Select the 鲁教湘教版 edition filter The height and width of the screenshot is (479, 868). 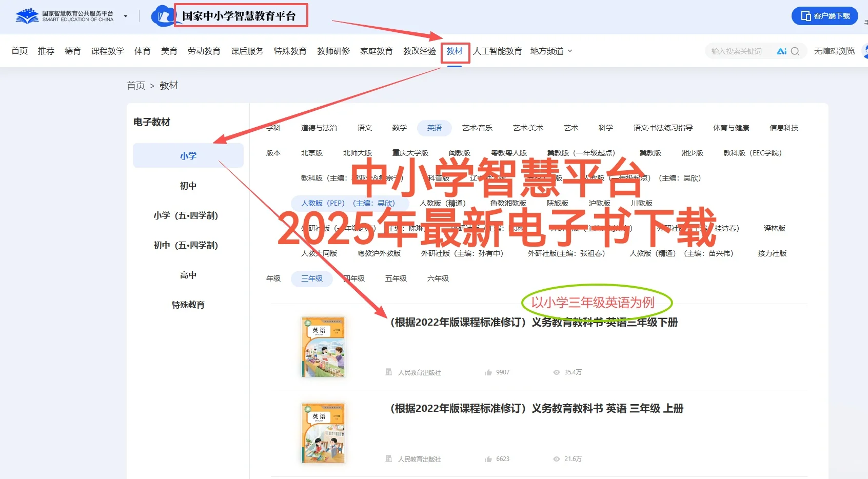508,203
